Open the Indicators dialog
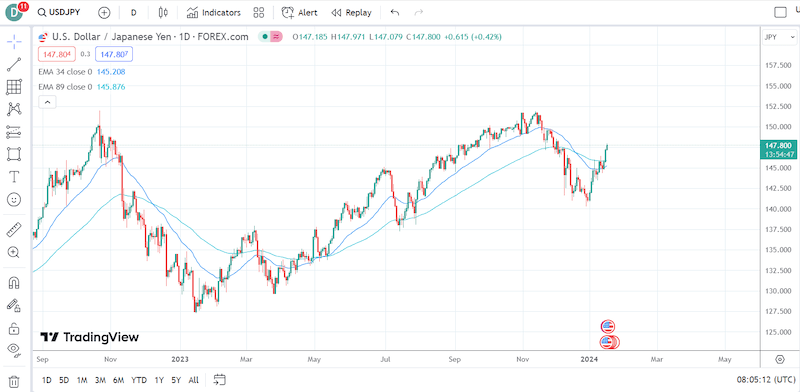 coord(213,13)
